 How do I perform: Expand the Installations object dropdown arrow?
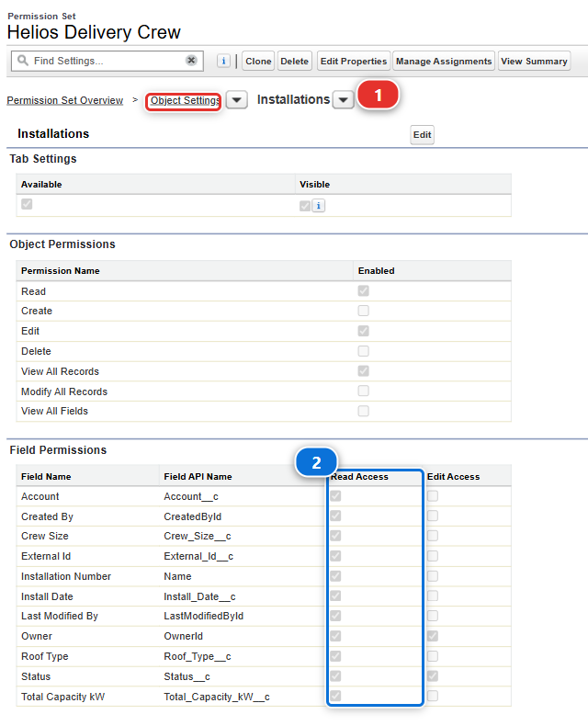pyautogui.click(x=343, y=100)
